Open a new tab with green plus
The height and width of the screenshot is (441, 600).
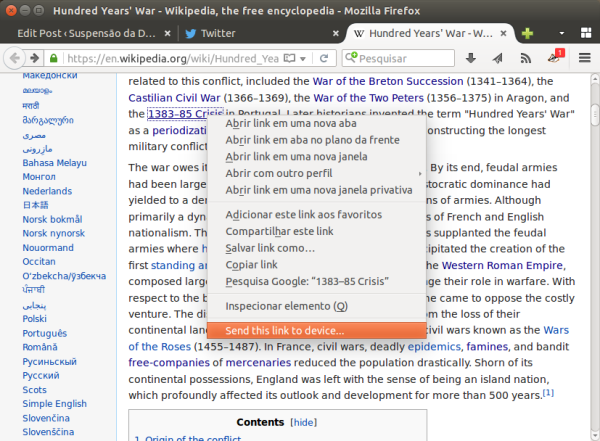527,33
